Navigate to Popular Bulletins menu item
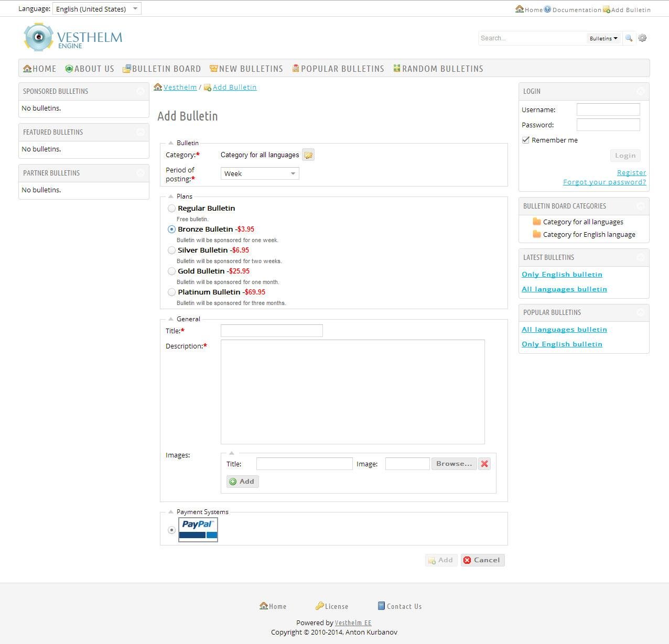 click(x=338, y=68)
